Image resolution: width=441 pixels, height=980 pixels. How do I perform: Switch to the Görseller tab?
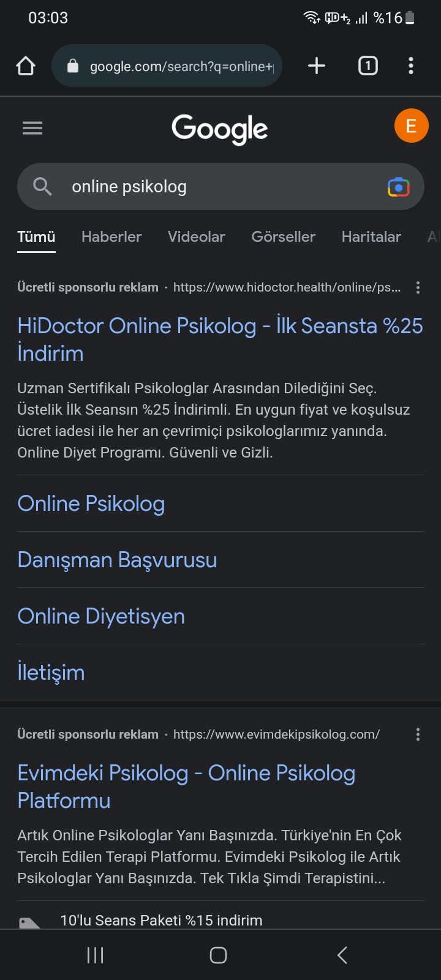coord(283,237)
